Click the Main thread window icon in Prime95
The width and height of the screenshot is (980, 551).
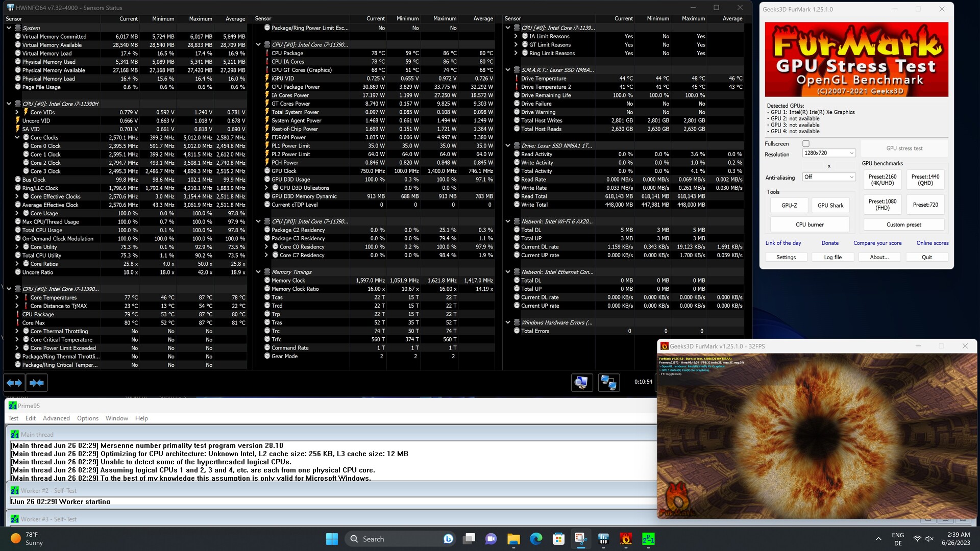[x=15, y=434]
